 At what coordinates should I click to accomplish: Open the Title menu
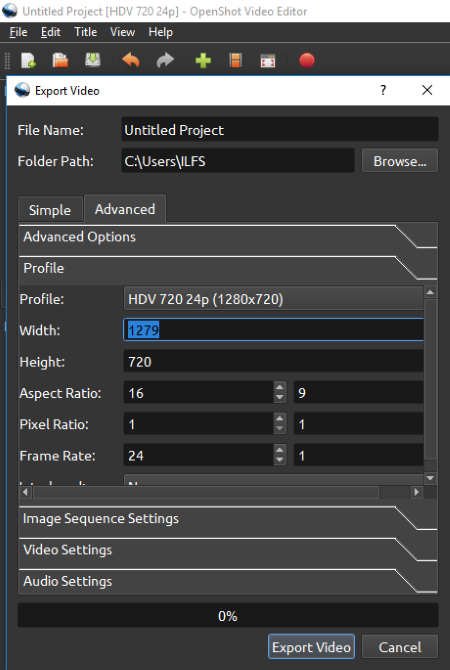click(x=85, y=32)
